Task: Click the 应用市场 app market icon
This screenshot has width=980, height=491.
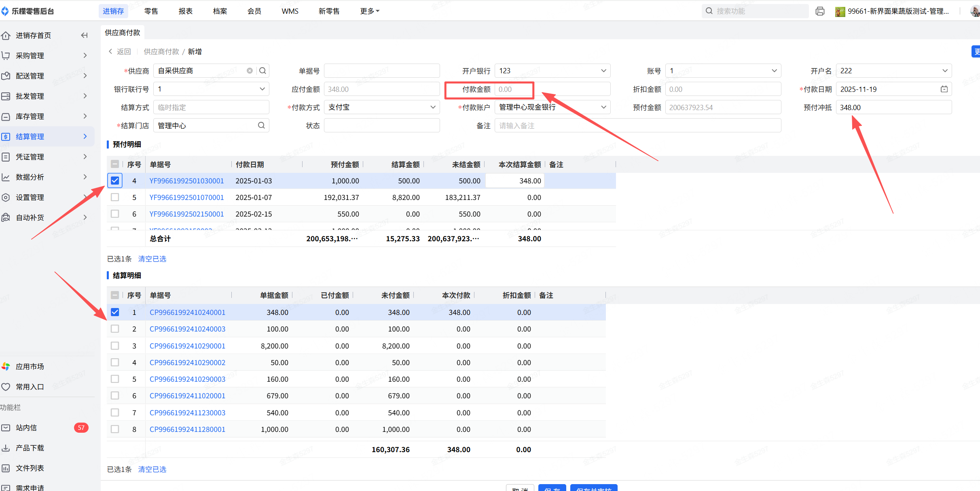Action: (x=6, y=366)
